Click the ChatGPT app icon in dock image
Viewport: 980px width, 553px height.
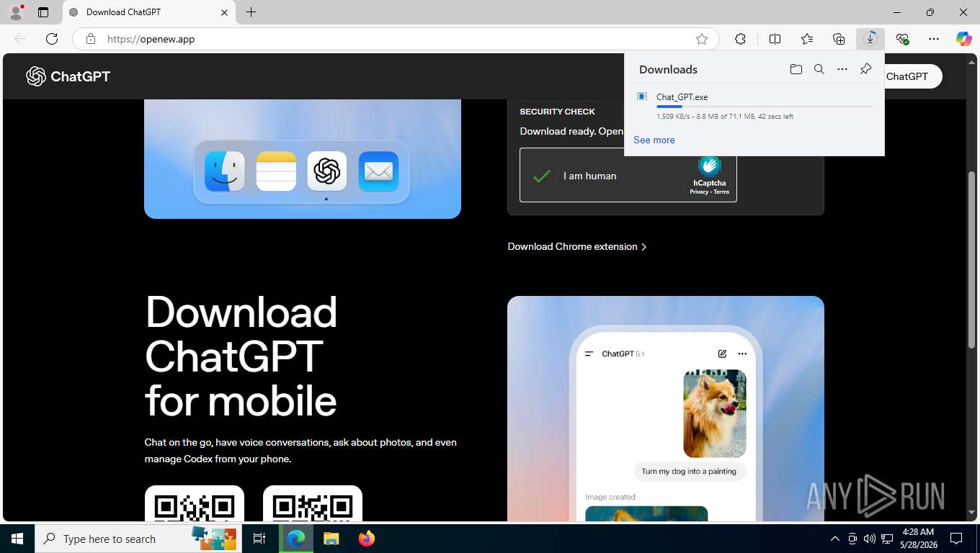[x=326, y=171]
